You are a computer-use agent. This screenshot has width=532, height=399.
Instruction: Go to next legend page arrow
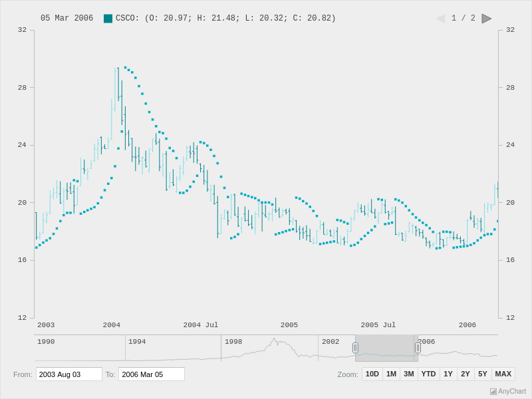487,19
